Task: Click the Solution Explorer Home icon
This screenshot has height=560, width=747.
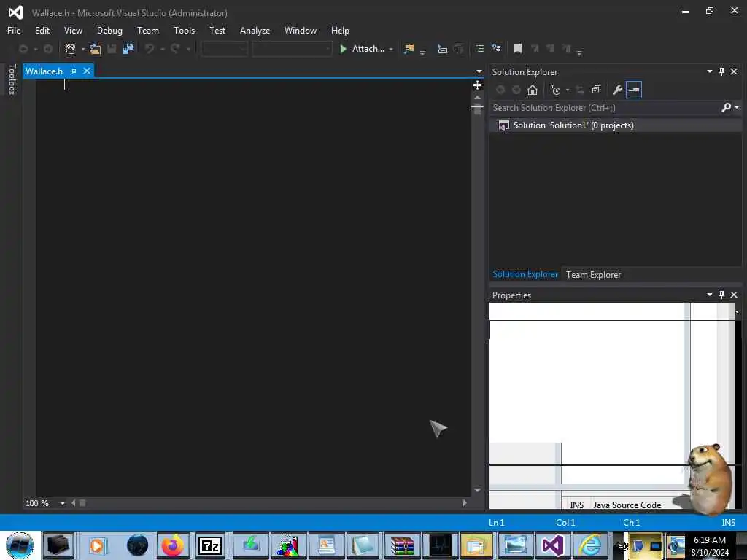Action: point(532,90)
